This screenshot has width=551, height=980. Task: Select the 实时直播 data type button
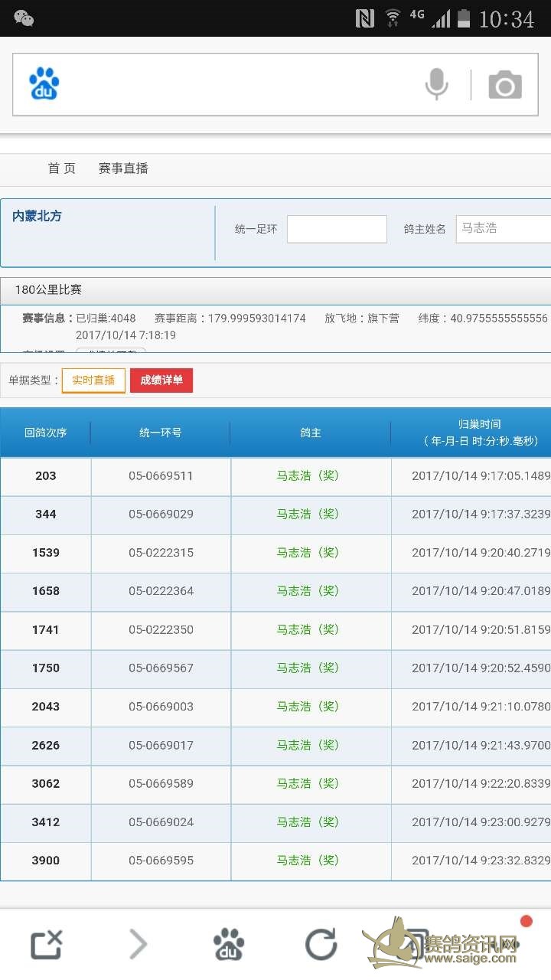click(93, 381)
